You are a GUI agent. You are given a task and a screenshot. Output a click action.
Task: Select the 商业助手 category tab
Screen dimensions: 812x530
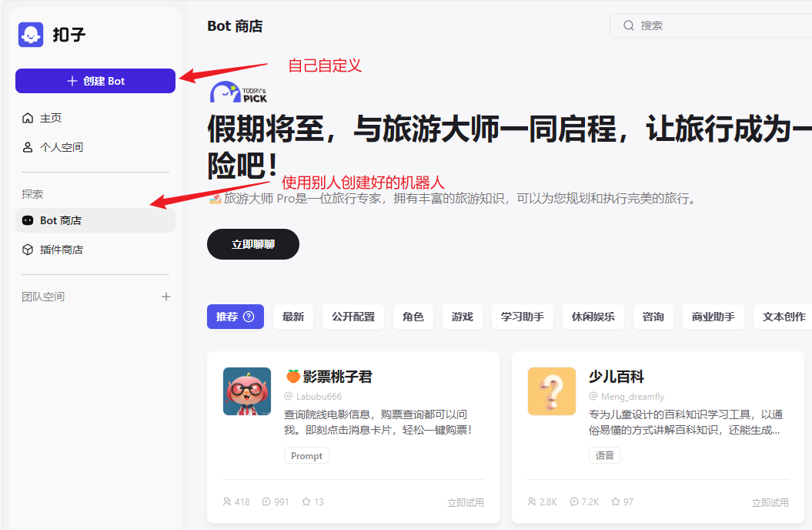pyautogui.click(x=713, y=317)
